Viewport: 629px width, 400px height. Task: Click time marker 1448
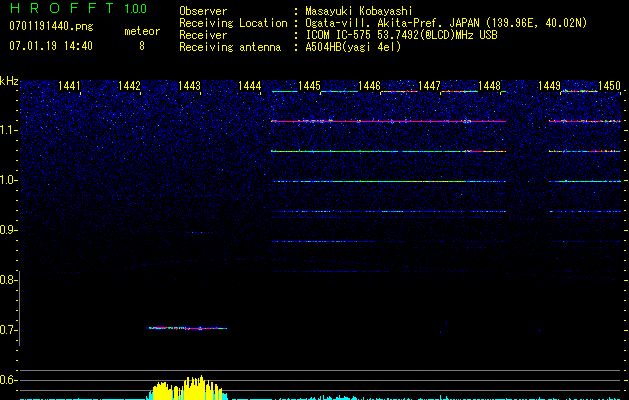pyautogui.click(x=489, y=86)
